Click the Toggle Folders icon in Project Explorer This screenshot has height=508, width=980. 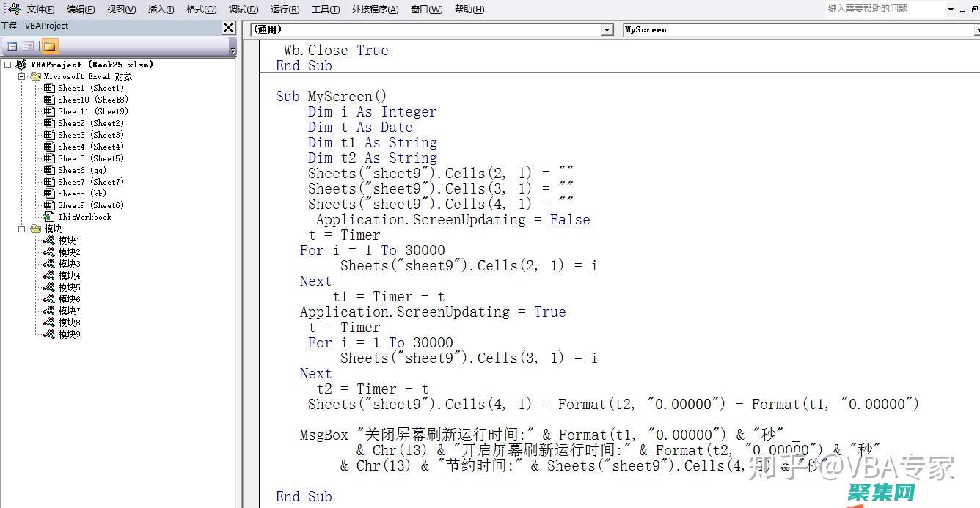click(49, 45)
